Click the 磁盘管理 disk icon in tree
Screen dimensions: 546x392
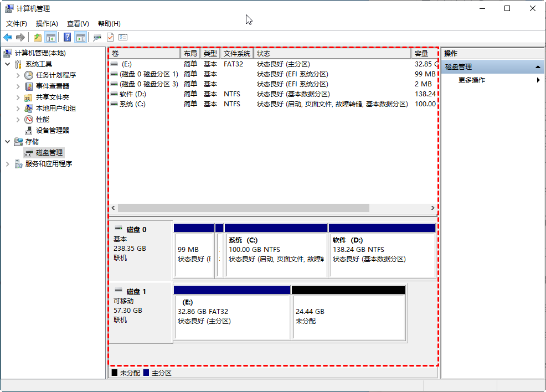click(29, 153)
